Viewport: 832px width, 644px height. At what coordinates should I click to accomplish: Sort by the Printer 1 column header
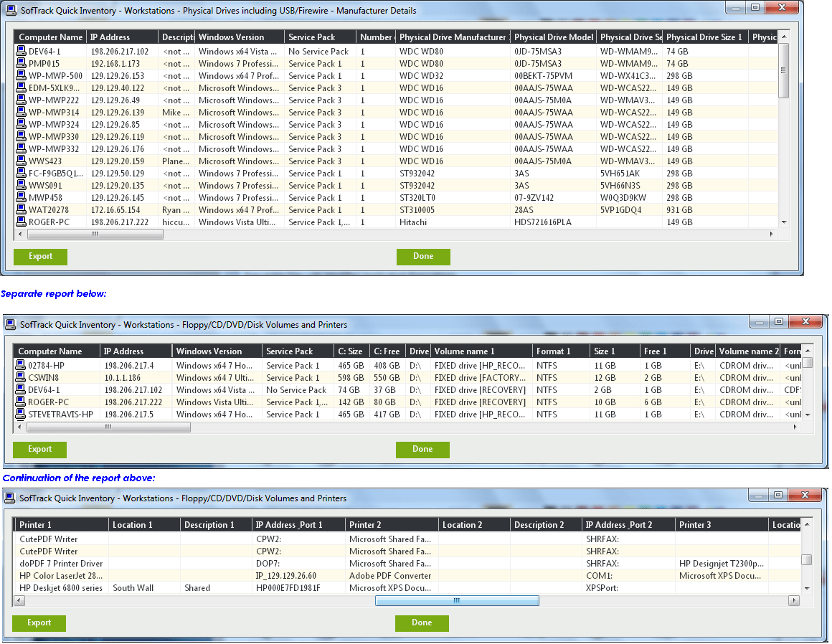coord(61,525)
